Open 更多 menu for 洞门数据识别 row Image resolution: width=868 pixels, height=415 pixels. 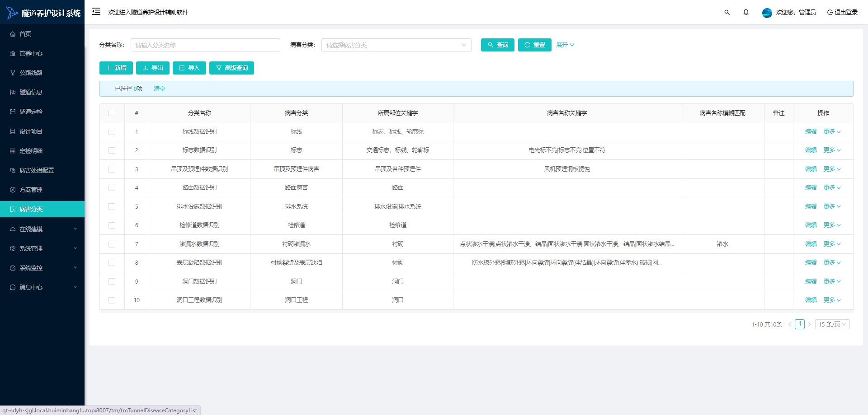(832, 281)
